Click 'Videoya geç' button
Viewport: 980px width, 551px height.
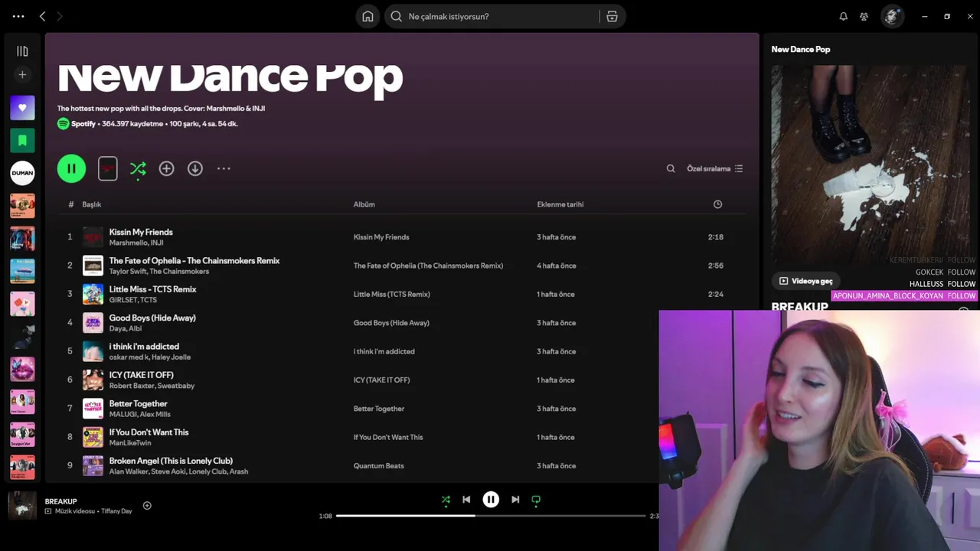pyautogui.click(x=805, y=281)
